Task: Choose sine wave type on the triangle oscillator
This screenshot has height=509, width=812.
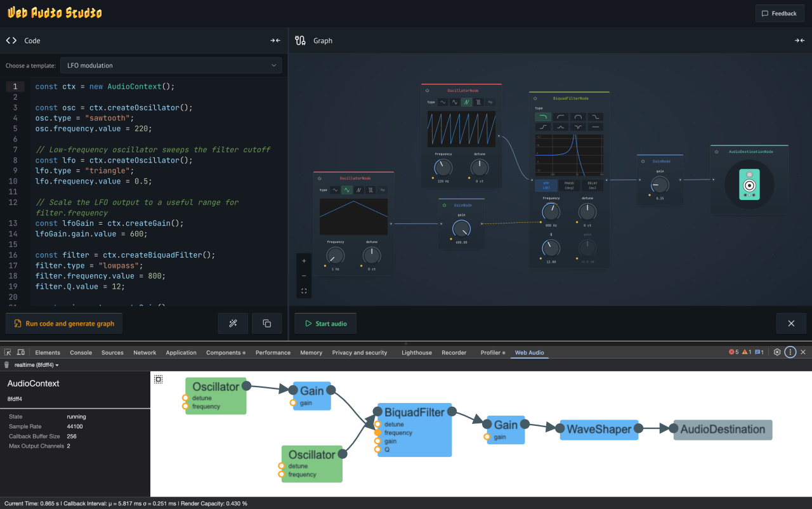Action: (335, 190)
